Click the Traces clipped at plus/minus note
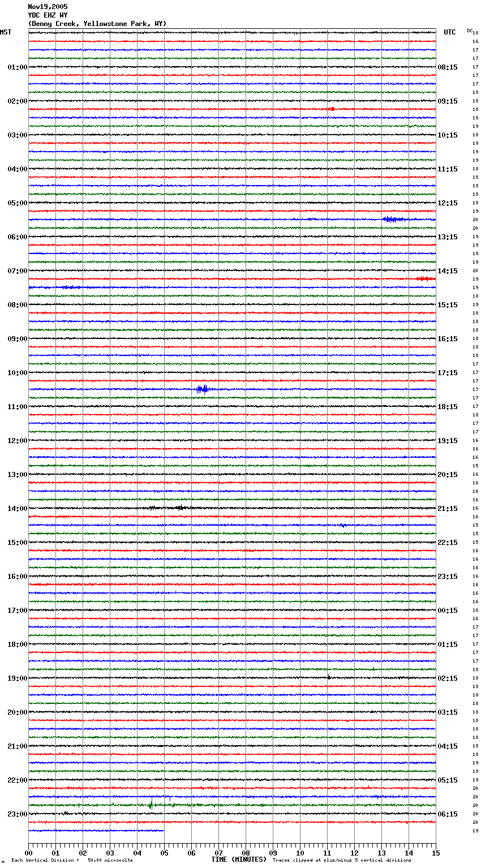Image resolution: width=481 pixels, height=868 pixels. tap(342, 861)
